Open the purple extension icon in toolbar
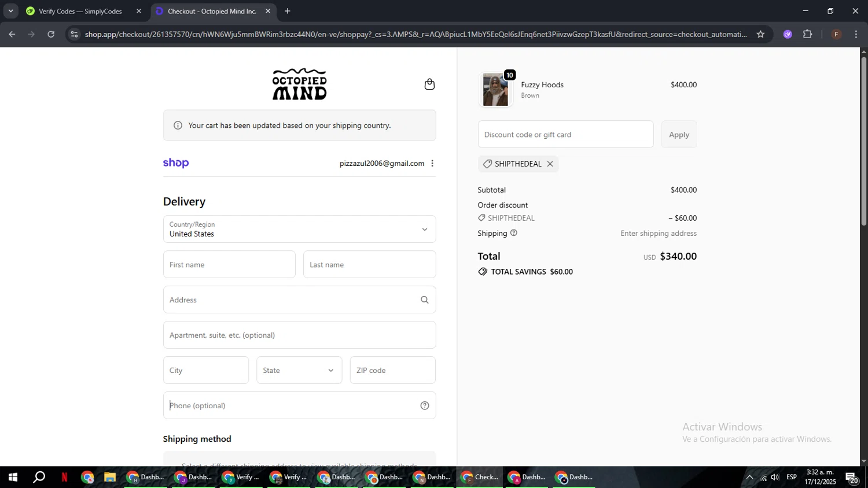 [788, 34]
